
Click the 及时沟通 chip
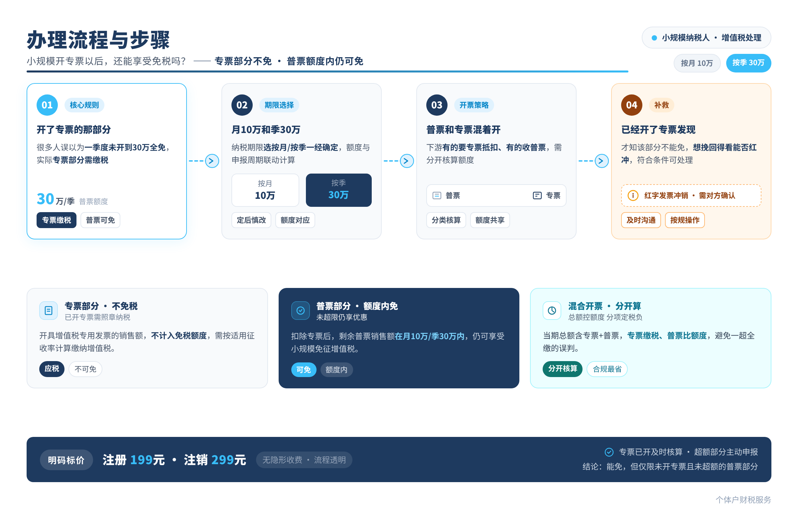(641, 220)
